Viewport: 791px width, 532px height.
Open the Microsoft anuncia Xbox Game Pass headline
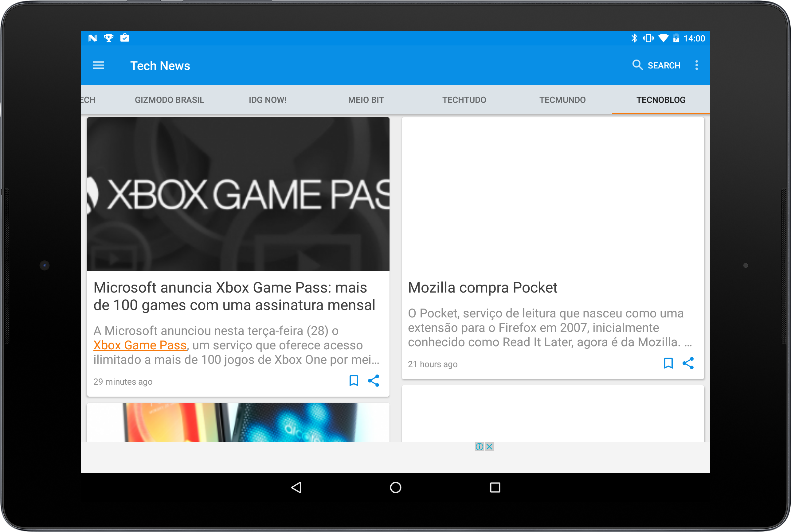pyautogui.click(x=234, y=296)
